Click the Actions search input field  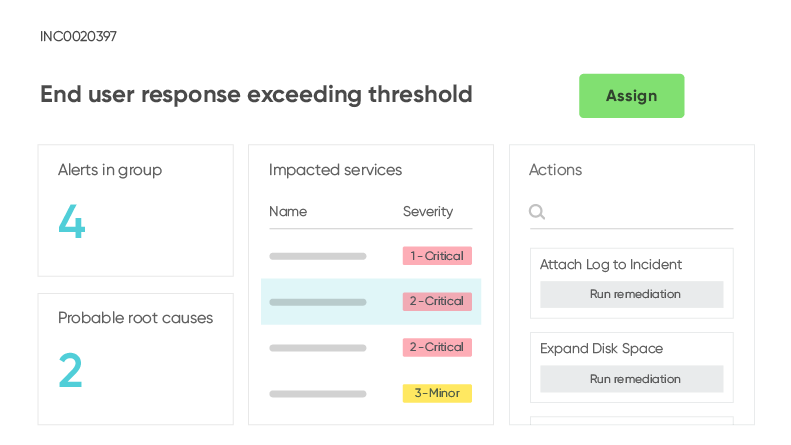(x=640, y=212)
